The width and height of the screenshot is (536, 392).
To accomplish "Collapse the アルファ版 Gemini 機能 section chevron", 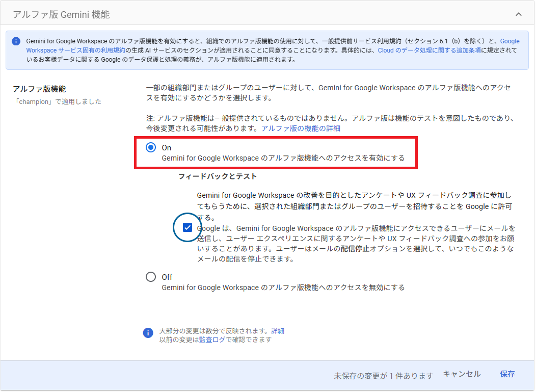I will coord(519,14).
